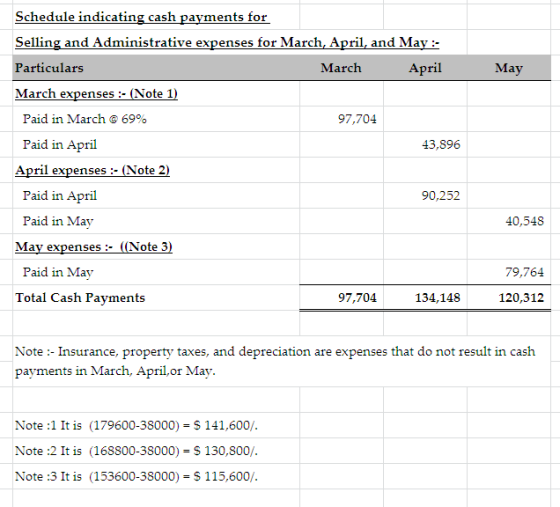The image size is (560, 507).
Task: Click the 'Total Cash Payments' label
Action: (80, 298)
